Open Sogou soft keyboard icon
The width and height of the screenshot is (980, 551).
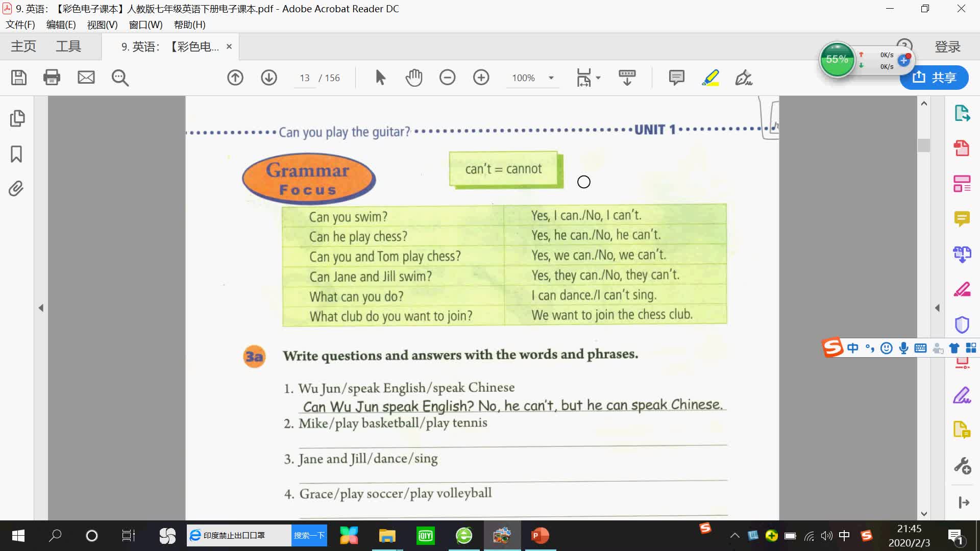coord(920,348)
